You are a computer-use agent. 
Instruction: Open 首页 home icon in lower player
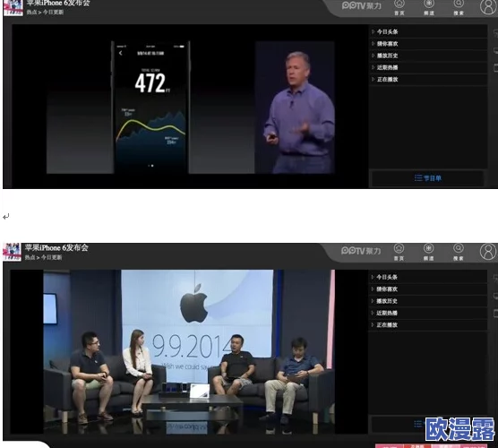(x=399, y=252)
